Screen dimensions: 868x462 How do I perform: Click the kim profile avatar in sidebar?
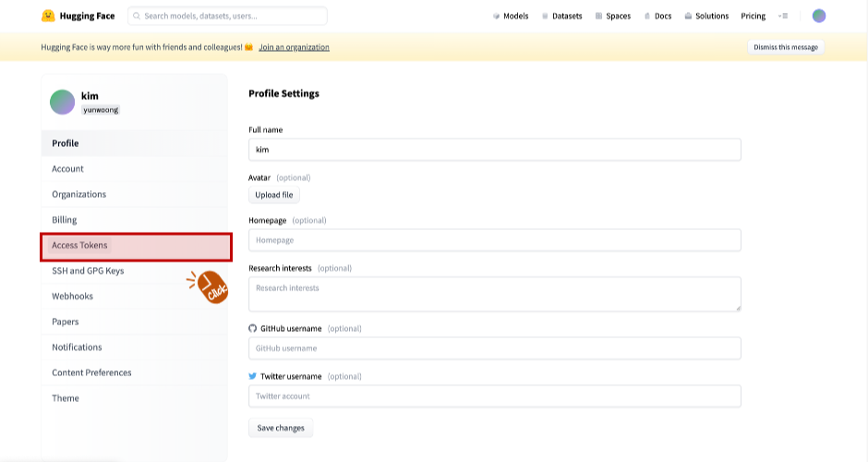[62, 102]
